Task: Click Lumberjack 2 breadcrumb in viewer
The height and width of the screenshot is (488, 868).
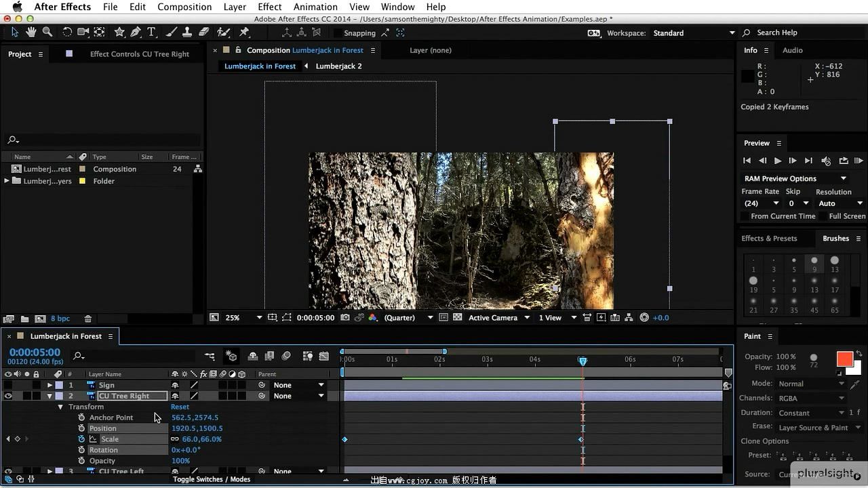Action: pos(338,66)
